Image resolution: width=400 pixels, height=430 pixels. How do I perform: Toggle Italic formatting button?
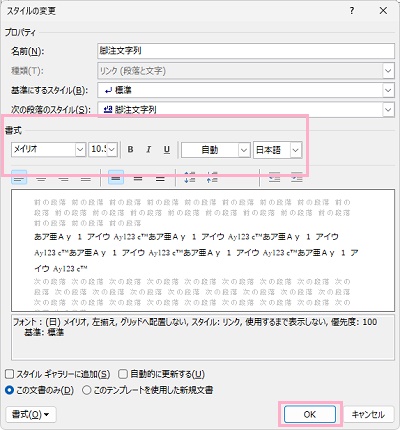pyautogui.click(x=149, y=150)
